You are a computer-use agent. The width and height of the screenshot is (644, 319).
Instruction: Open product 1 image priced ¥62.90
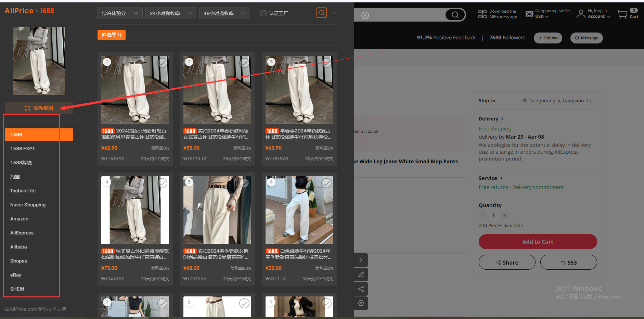point(135,90)
